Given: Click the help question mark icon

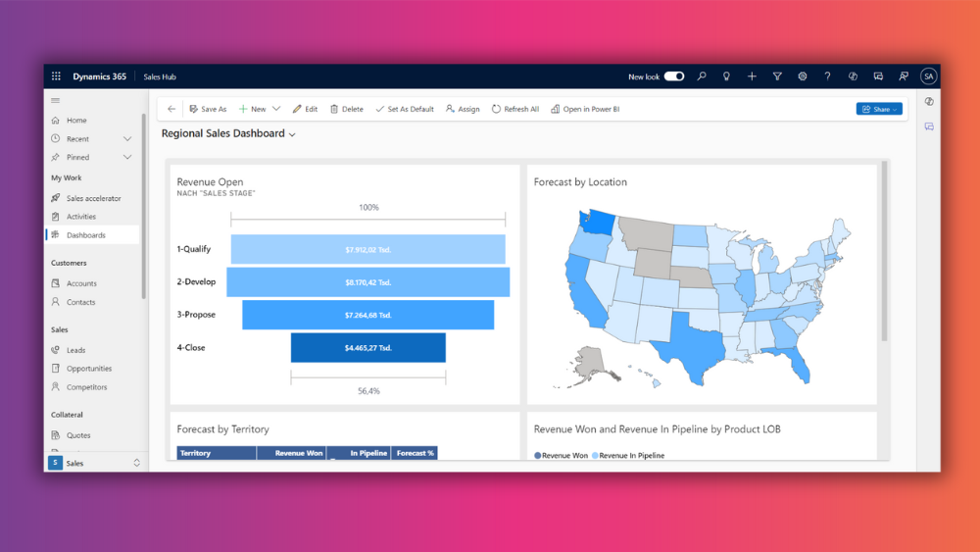Looking at the screenshot, I should (827, 76).
